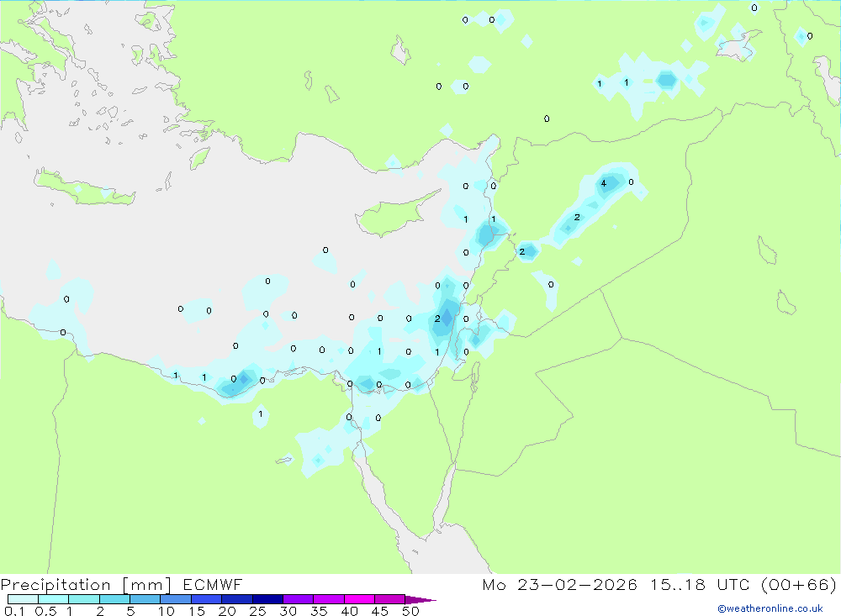Click the '20' legend scale label
This screenshot has width=841, height=616.
(227, 611)
